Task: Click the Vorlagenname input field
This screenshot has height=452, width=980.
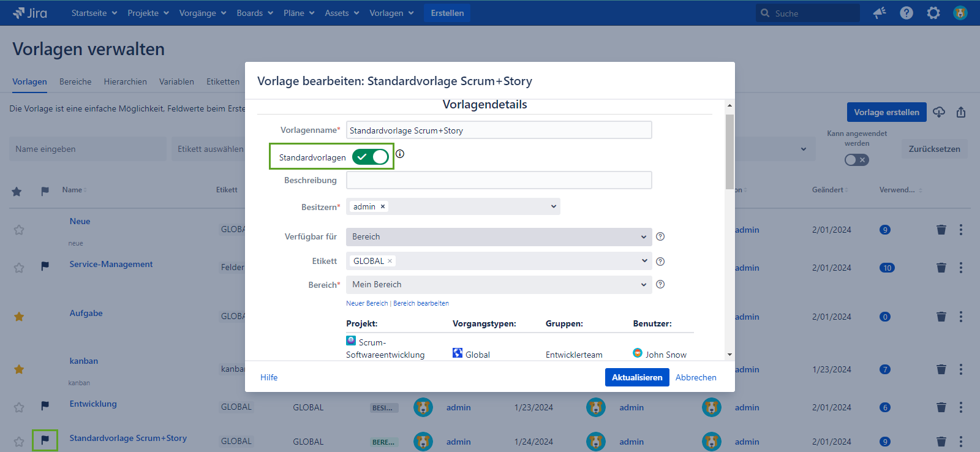Action: tap(499, 130)
